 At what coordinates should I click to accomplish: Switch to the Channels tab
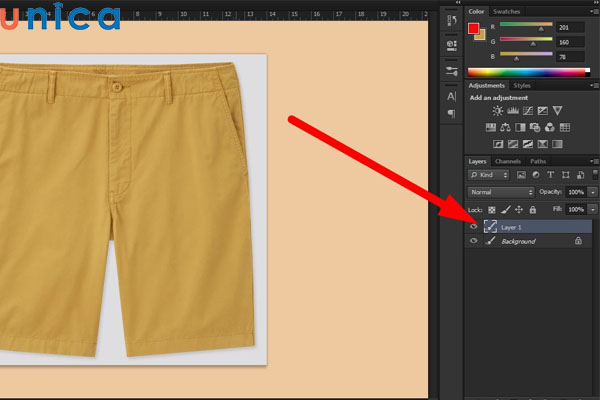click(508, 161)
